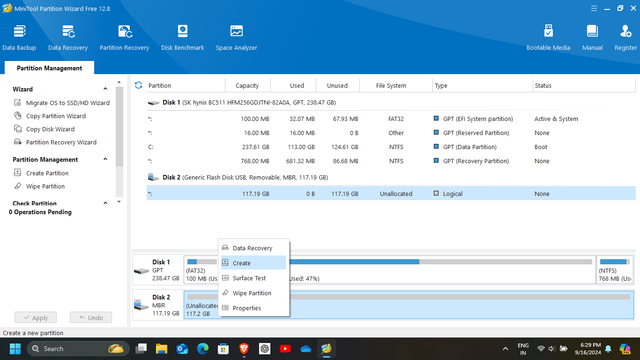The width and height of the screenshot is (640, 360).
Task: Select the 768 MB NTFS block in the Disk 1 map
Action: point(615,270)
